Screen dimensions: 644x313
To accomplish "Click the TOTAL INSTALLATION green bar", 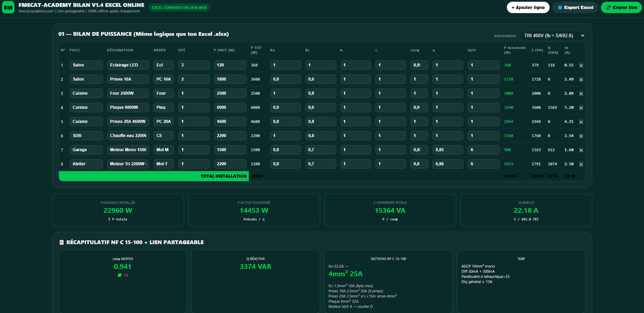I will (154, 176).
